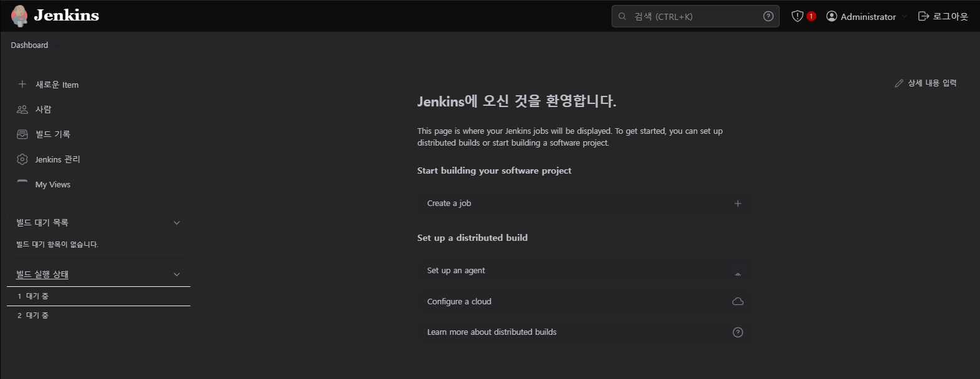The width and height of the screenshot is (980, 379).
Task: Click the window icon beside My Views
Action: point(22,184)
